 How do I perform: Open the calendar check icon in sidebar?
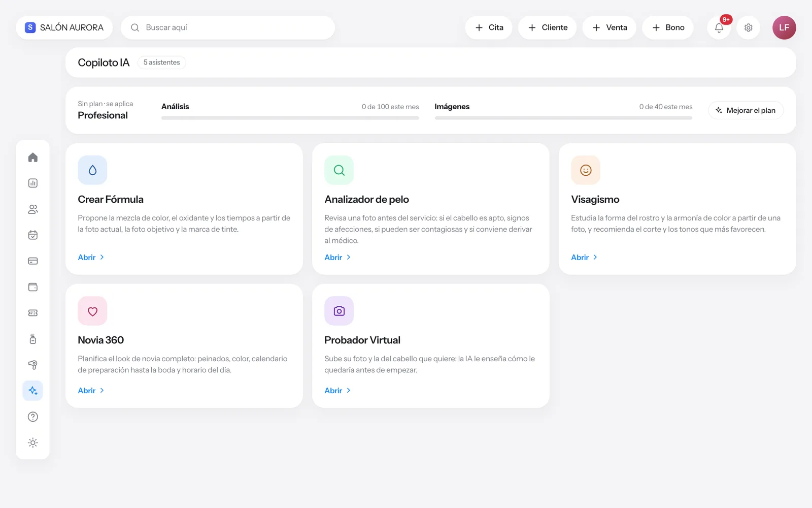33,235
